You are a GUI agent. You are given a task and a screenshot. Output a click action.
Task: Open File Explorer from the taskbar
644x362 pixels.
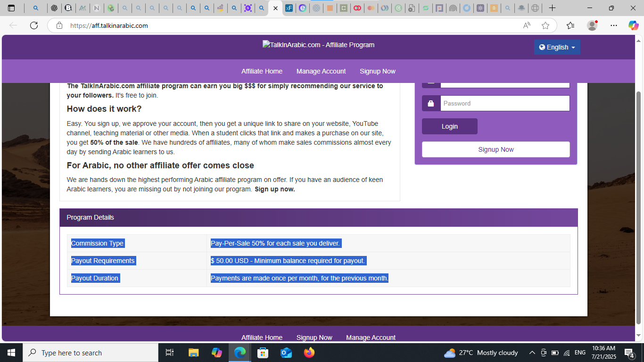pyautogui.click(x=193, y=353)
